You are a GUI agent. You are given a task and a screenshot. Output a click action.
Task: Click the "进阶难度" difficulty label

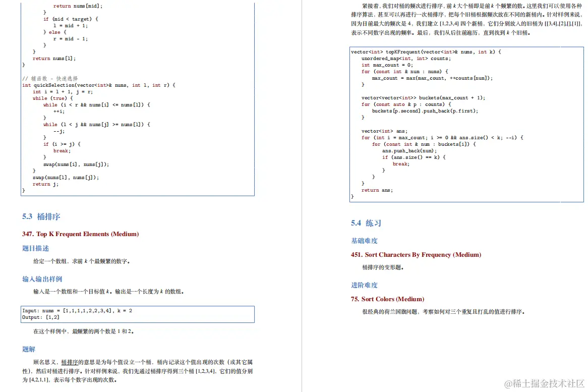(364, 285)
